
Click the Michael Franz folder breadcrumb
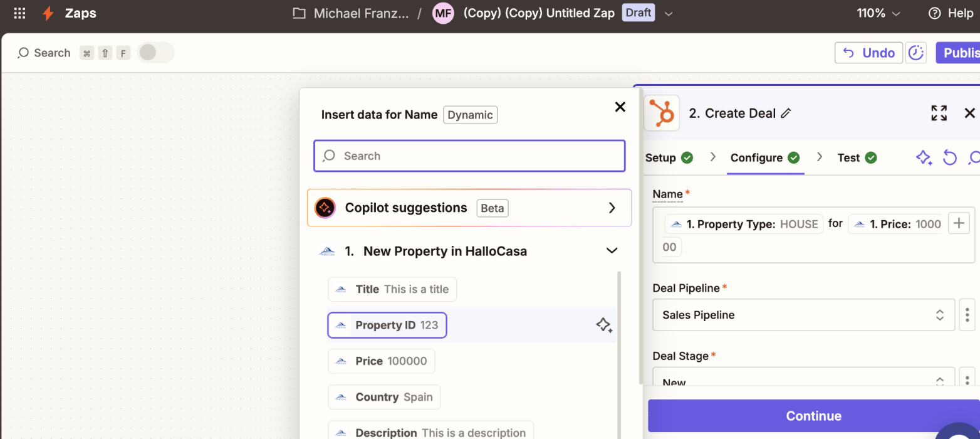[x=361, y=13]
